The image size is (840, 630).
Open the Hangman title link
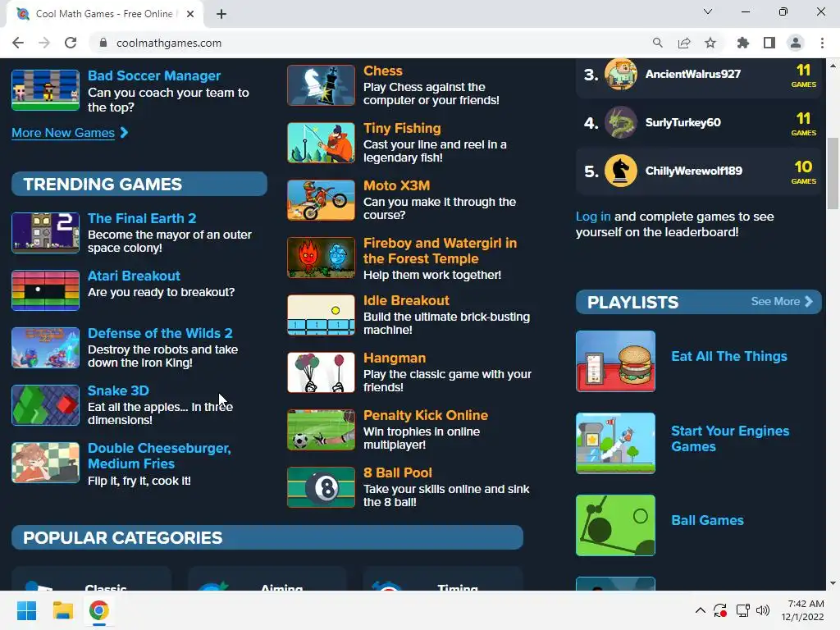395,358
